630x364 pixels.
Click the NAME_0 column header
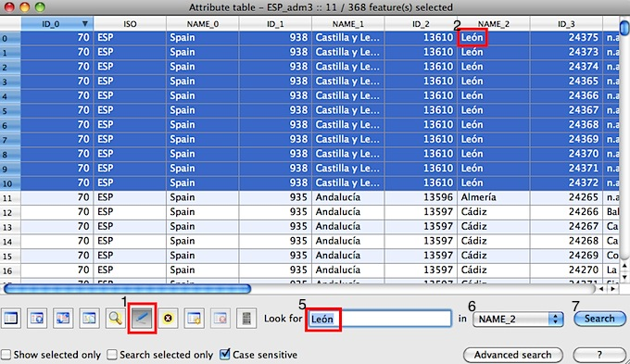coord(203,24)
